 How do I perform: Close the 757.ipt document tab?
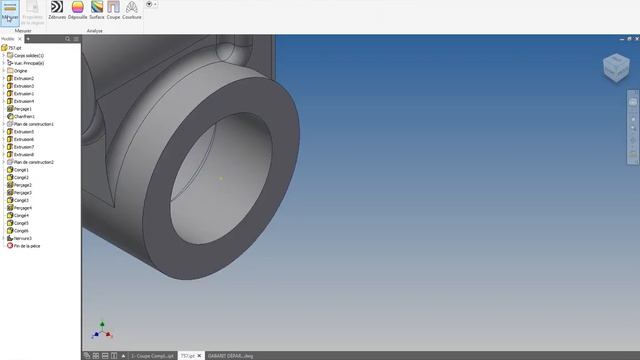pyautogui.click(x=199, y=356)
